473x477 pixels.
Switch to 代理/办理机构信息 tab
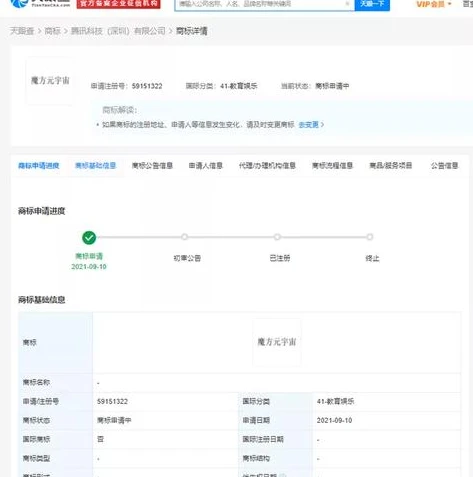(x=267, y=166)
